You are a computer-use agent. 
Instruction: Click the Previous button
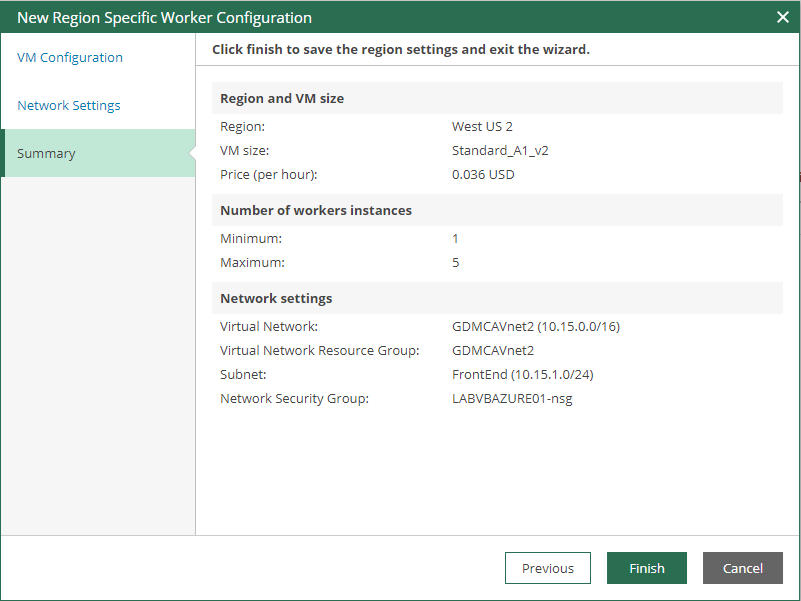(x=547, y=568)
